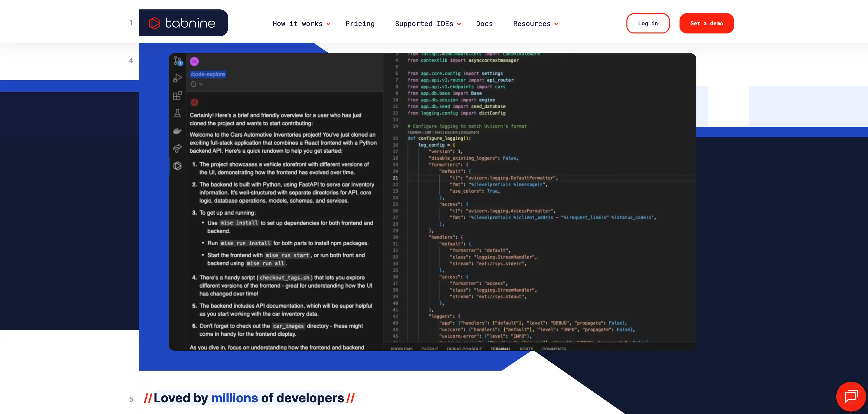Click the Get a demo button
Viewport: 868px width, 414px height.
pos(707,23)
